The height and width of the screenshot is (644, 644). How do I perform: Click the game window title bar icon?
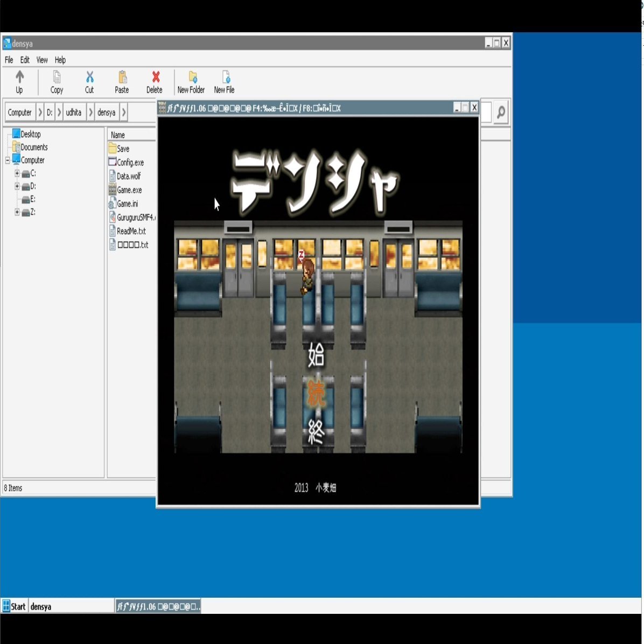pyautogui.click(x=162, y=108)
